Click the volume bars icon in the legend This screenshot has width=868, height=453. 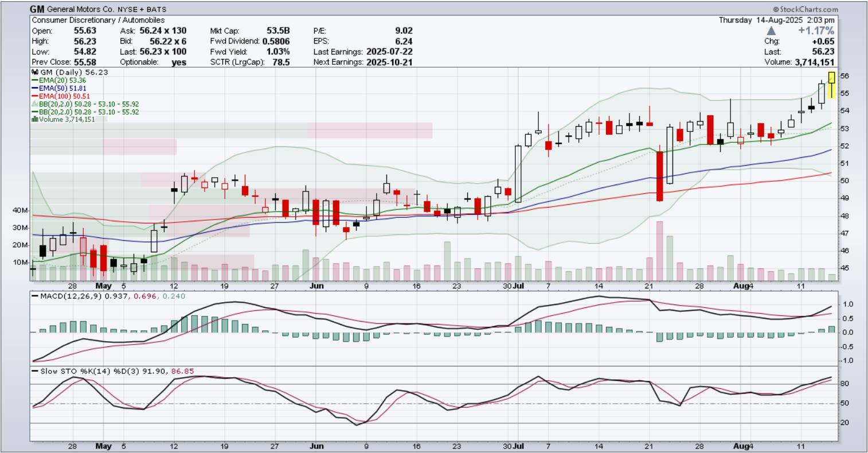pos(34,119)
